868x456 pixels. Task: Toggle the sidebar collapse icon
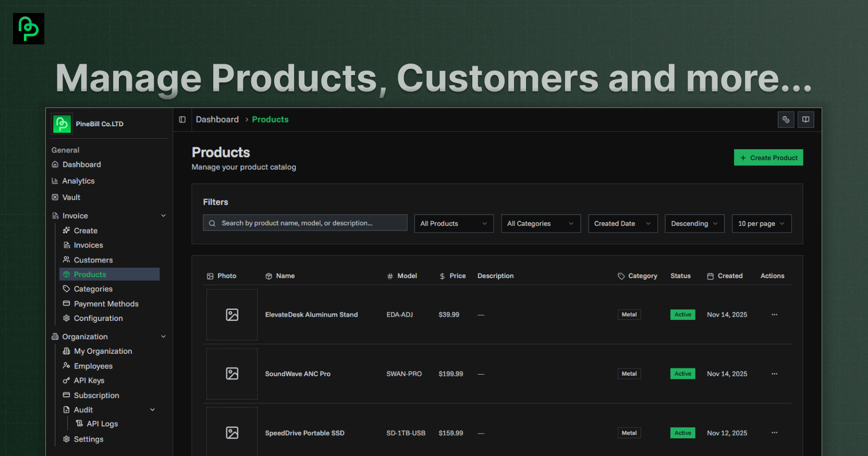[182, 119]
